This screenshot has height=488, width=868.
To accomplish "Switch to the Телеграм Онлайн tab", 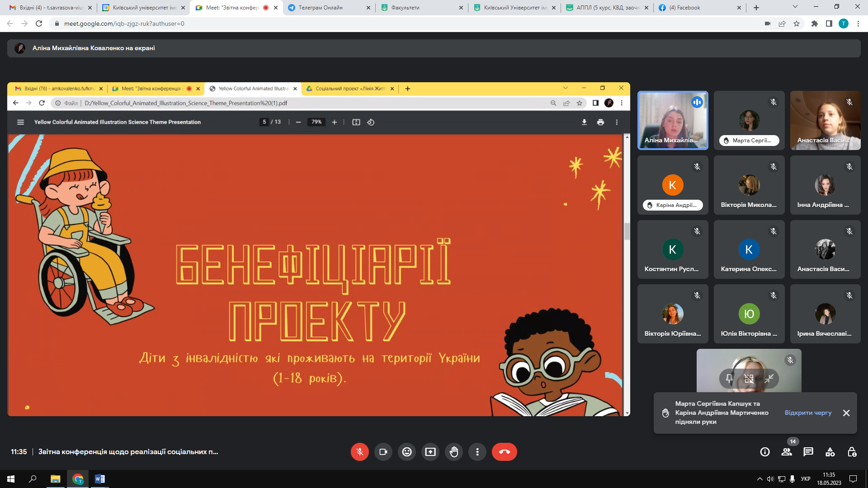I will click(x=320, y=8).
